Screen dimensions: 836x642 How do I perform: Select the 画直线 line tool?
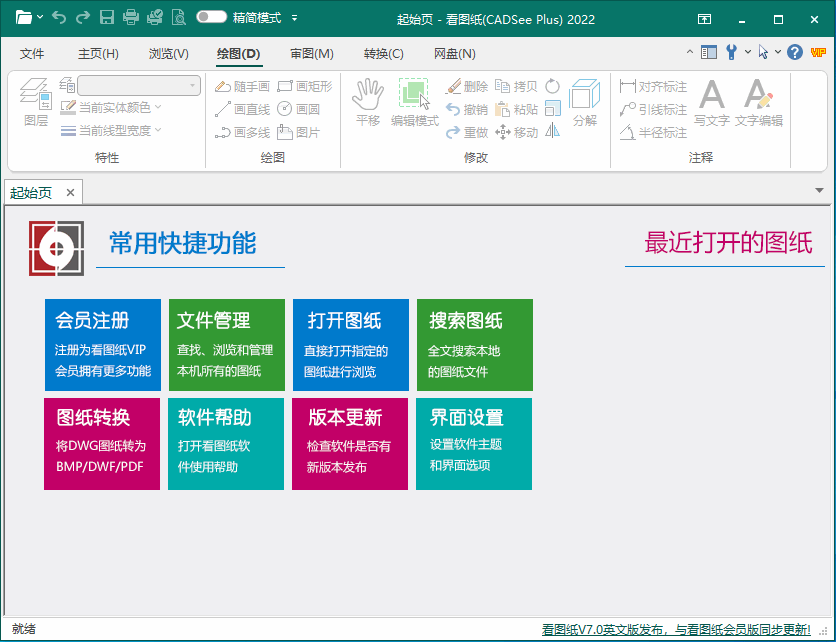243,109
